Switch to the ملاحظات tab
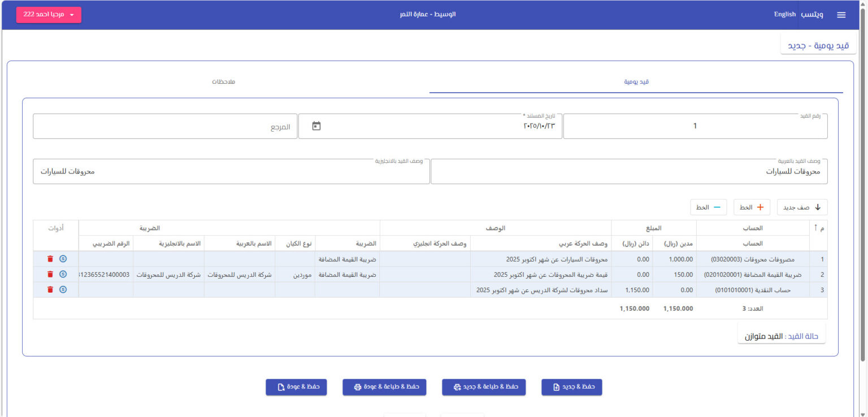The height and width of the screenshot is (417, 868). [223, 82]
